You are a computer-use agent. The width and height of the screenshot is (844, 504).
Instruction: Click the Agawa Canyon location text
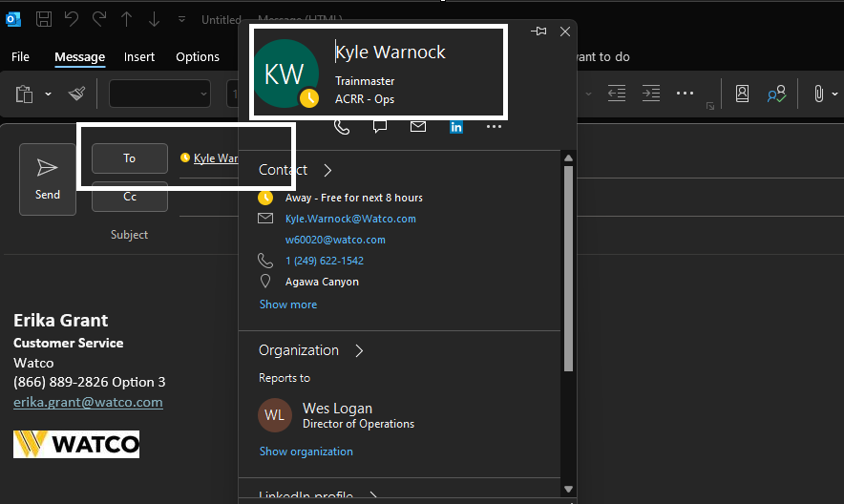point(322,282)
